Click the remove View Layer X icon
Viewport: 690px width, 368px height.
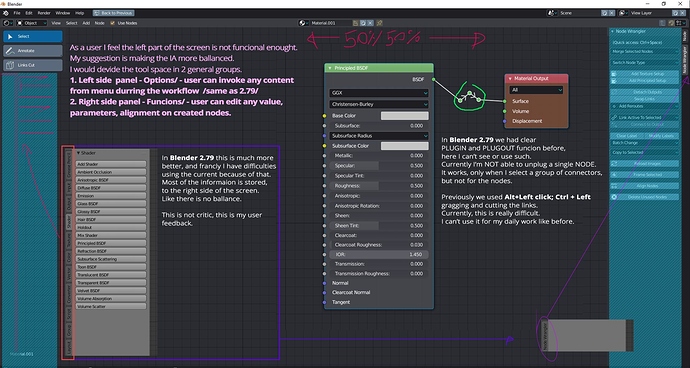coord(683,13)
